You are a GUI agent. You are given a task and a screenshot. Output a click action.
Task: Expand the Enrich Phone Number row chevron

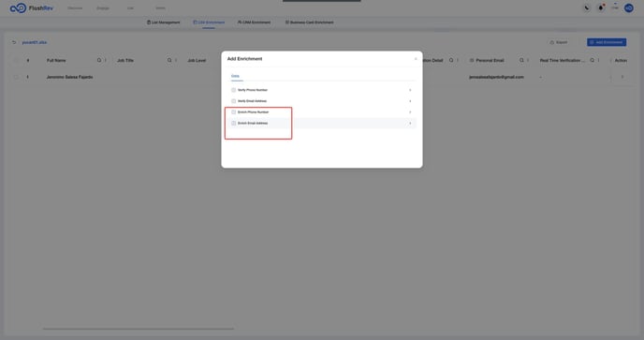410,112
